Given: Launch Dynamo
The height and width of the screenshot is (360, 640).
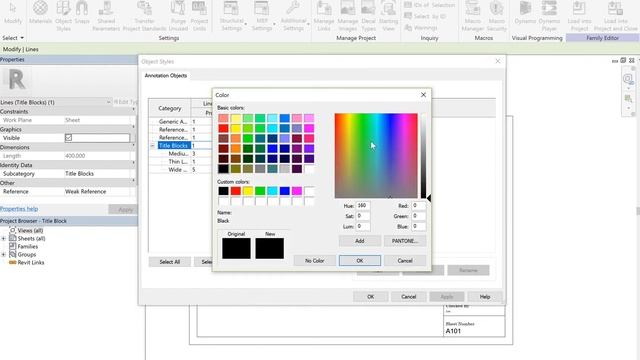Looking at the screenshot, I should tap(525, 13).
